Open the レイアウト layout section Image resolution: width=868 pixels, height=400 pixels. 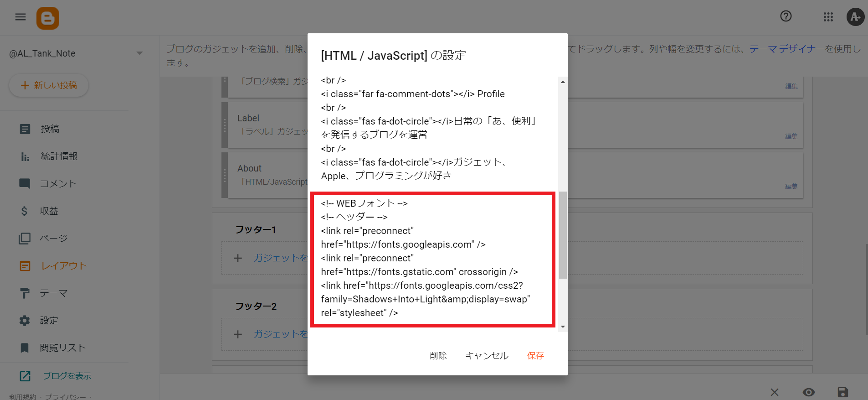click(x=64, y=266)
